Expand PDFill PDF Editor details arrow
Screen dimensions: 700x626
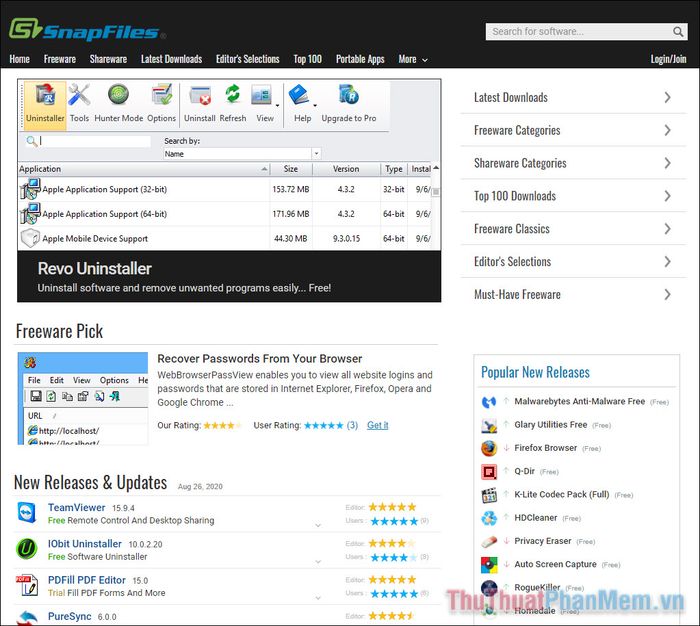(x=318, y=597)
